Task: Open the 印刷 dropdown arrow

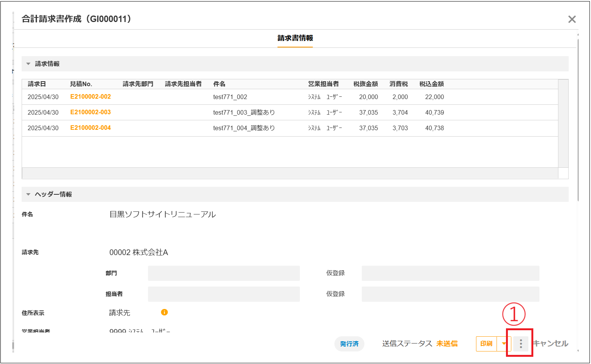Action: 504,344
